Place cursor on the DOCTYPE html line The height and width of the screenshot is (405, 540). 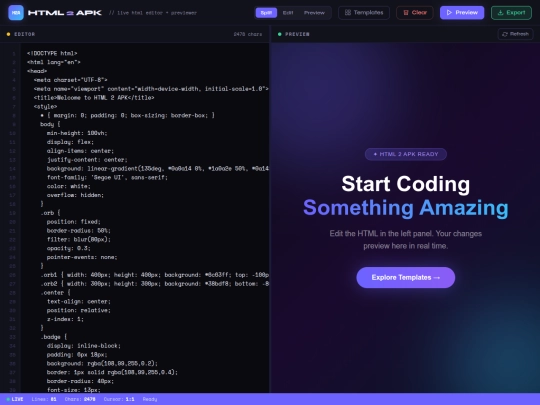click(x=52, y=53)
